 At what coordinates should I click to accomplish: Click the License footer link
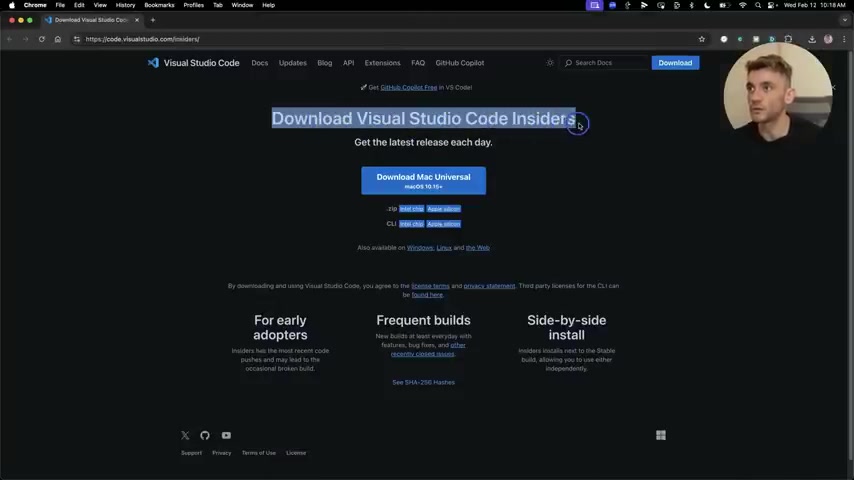tap(296, 453)
